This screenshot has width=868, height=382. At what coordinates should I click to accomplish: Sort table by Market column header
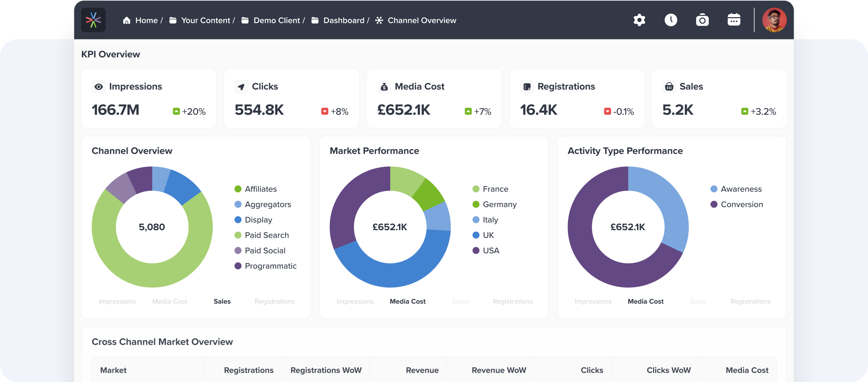(113, 370)
